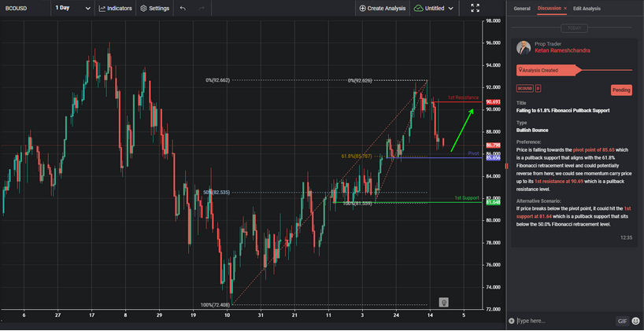Image resolution: width=644 pixels, height=331 pixels.
Task: Close the Discussion tab
Action: (x=565, y=8)
